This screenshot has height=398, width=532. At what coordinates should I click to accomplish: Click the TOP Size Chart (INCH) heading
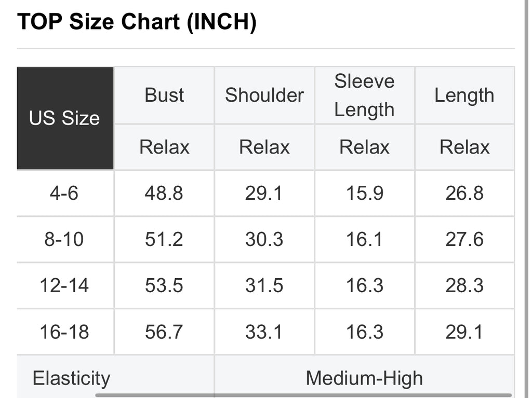point(137,22)
